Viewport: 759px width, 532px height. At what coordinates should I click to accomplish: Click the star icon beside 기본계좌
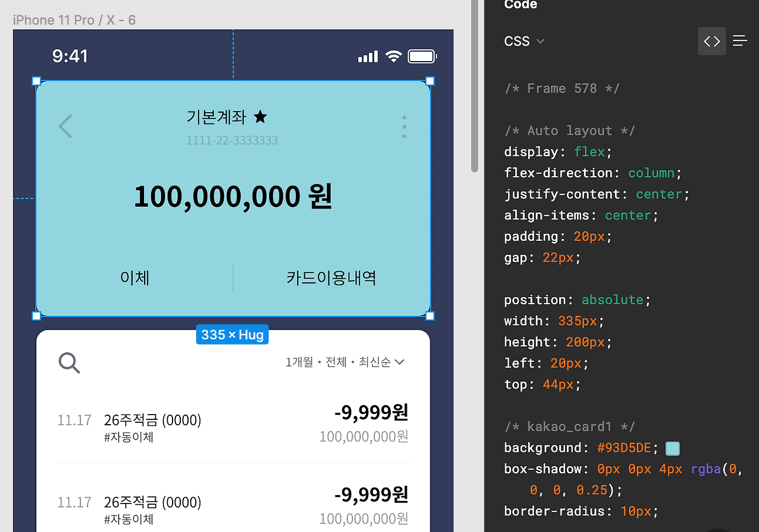coord(260,117)
